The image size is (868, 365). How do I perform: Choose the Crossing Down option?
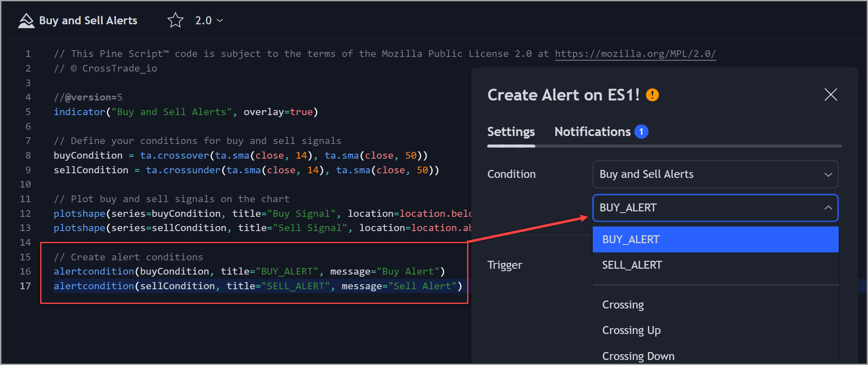[x=715, y=356]
